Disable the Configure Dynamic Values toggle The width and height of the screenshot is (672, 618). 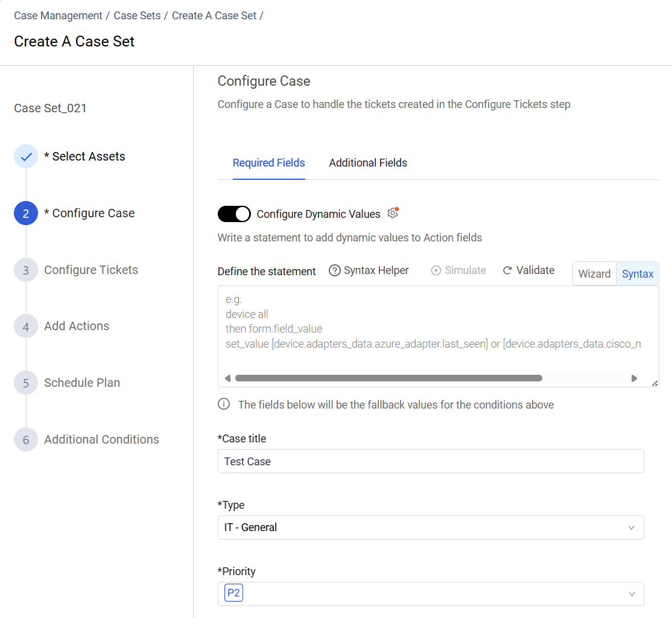234,214
